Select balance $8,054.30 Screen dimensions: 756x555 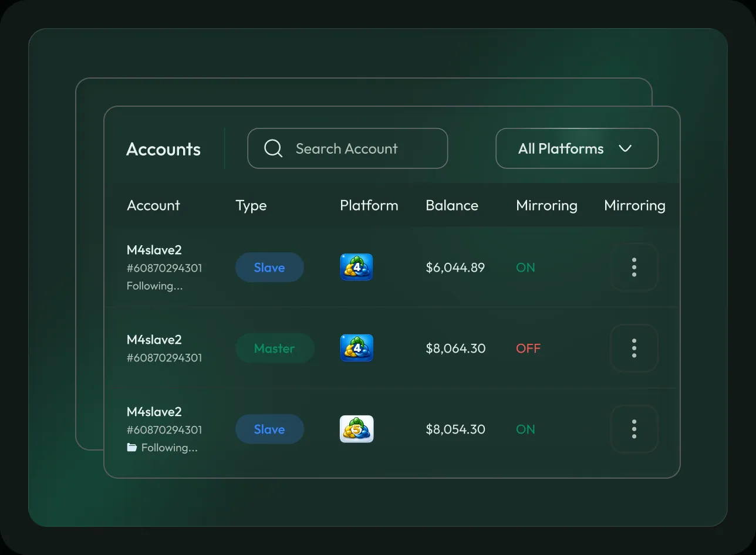pos(455,429)
